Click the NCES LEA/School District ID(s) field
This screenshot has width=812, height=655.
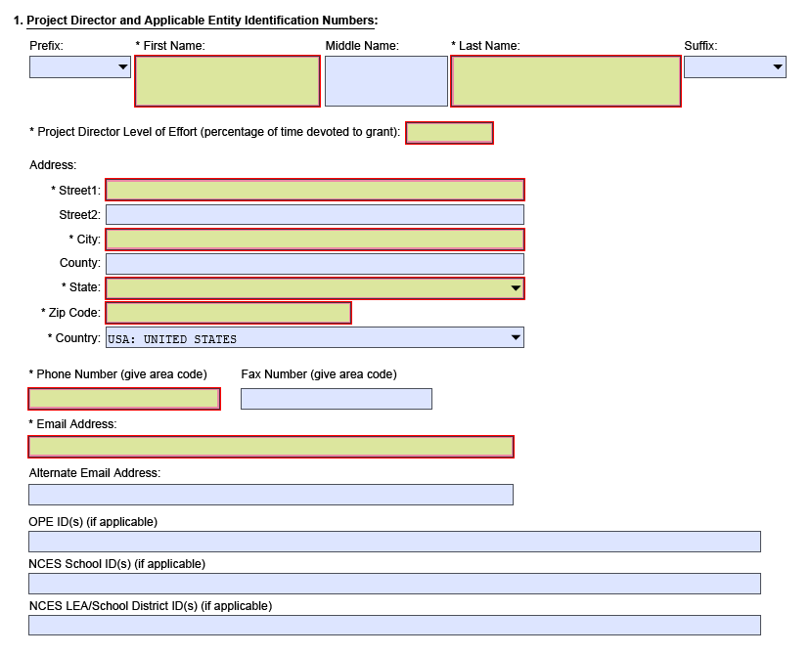click(392, 625)
